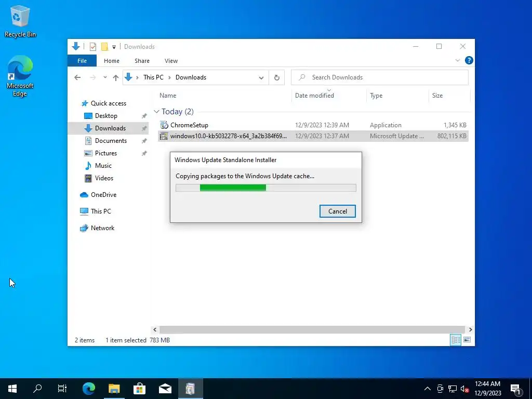Image resolution: width=532 pixels, height=399 pixels.
Task: Switch to the Home ribbon tab
Action: click(x=112, y=61)
